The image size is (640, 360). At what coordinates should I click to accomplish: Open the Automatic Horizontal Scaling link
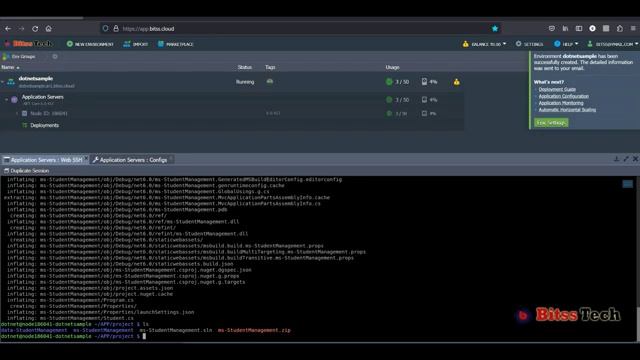click(567, 110)
